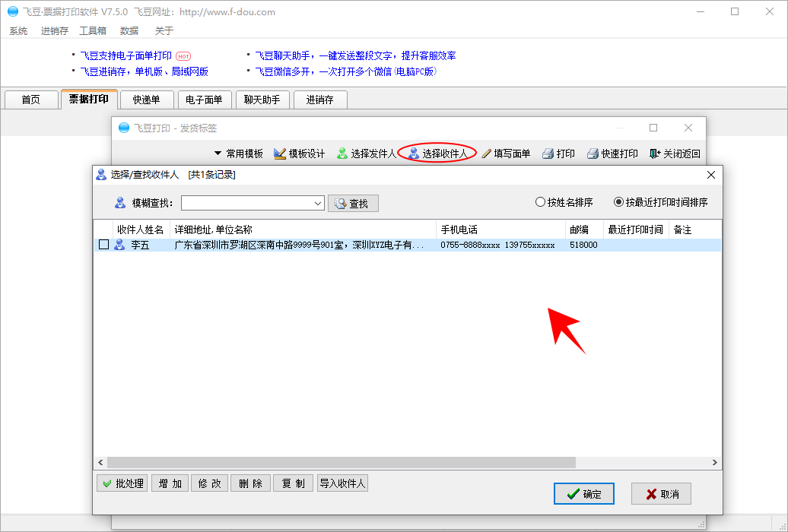The width and height of the screenshot is (788, 532).
Task: Select sort by name radio button
Action: 541,202
